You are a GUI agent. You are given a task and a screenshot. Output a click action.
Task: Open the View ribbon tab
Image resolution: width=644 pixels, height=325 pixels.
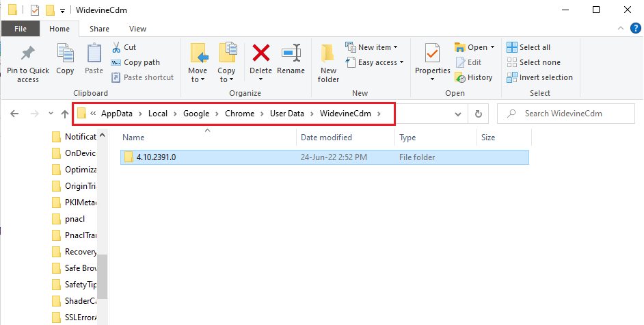click(x=137, y=29)
